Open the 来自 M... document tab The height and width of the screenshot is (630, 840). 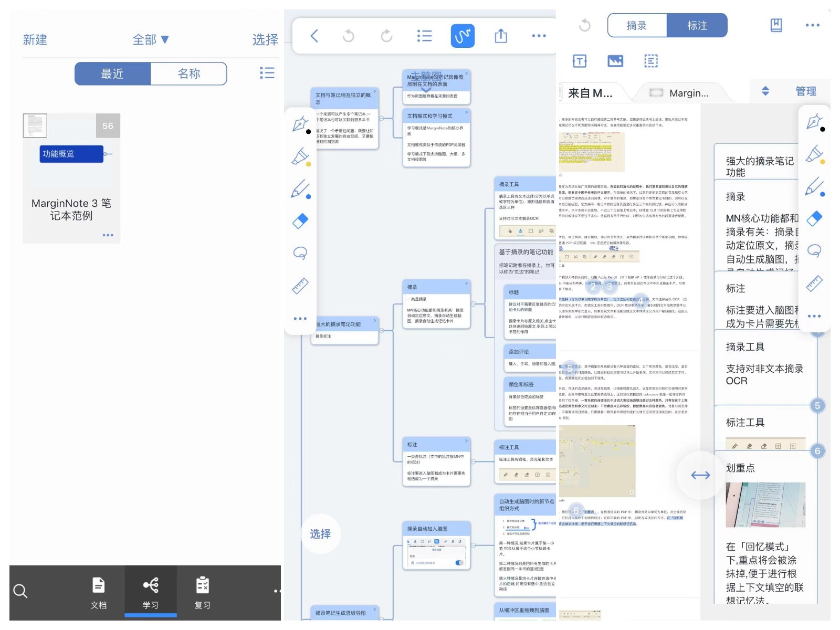coord(591,93)
